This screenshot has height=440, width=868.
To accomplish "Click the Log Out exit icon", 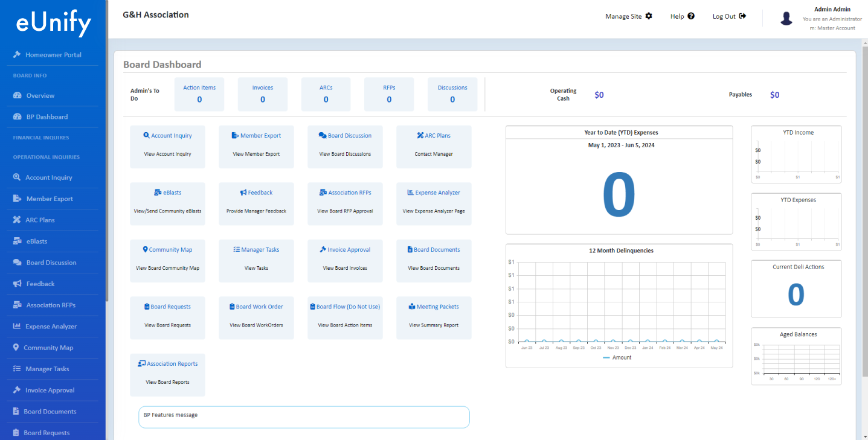I will (742, 16).
